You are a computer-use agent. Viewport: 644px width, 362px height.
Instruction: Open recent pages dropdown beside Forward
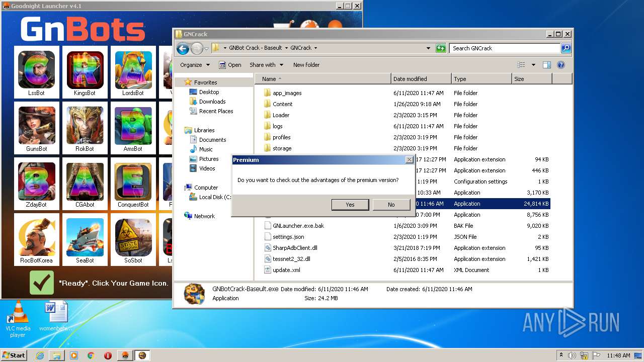click(206, 49)
